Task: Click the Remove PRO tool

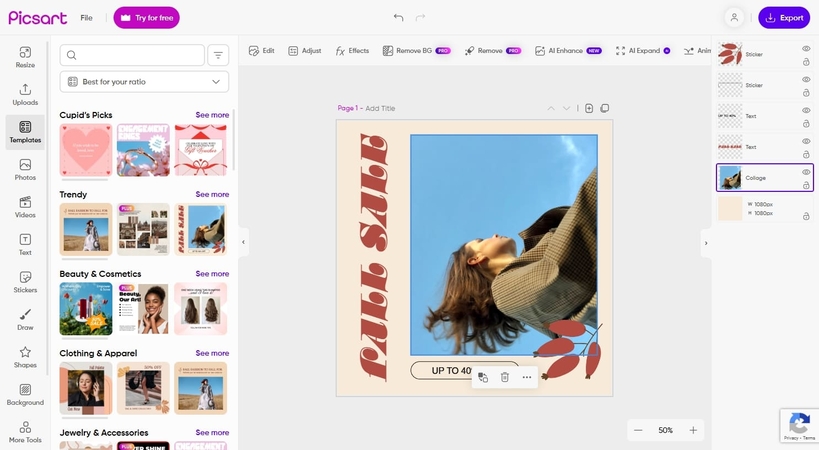Action: click(x=493, y=51)
